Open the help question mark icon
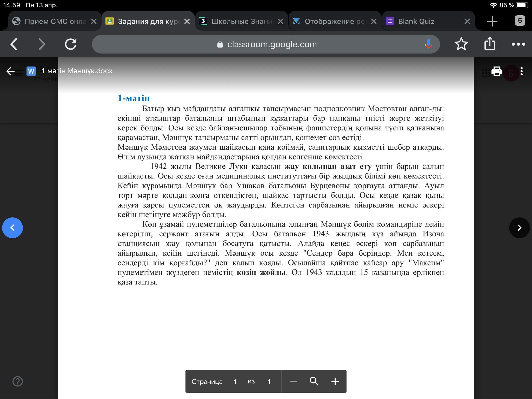Viewport: 532px width, 399px height. 18,381
